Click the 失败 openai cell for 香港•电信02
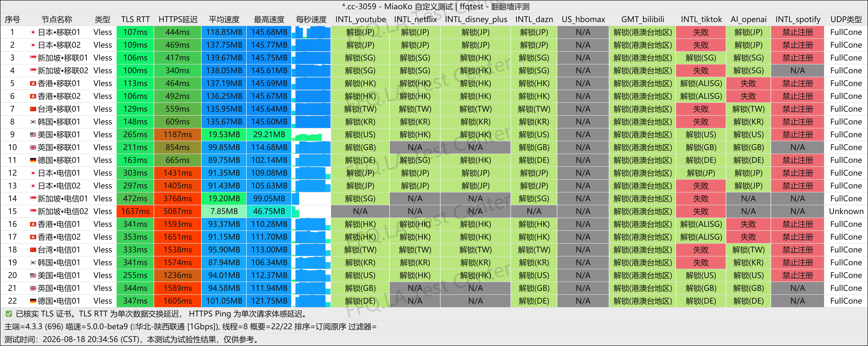The width and height of the screenshot is (868, 346). click(748, 237)
